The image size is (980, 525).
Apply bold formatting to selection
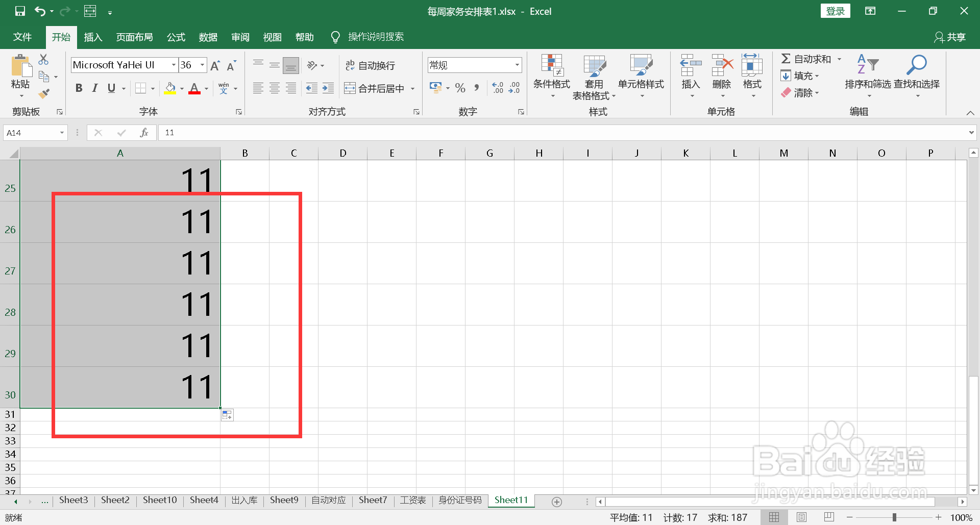(x=79, y=88)
